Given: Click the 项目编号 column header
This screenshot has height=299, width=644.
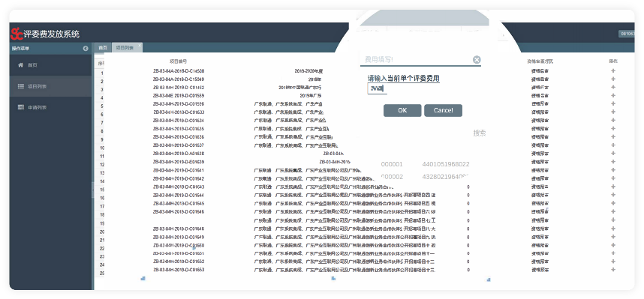Looking at the screenshot, I should coord(178,61).
